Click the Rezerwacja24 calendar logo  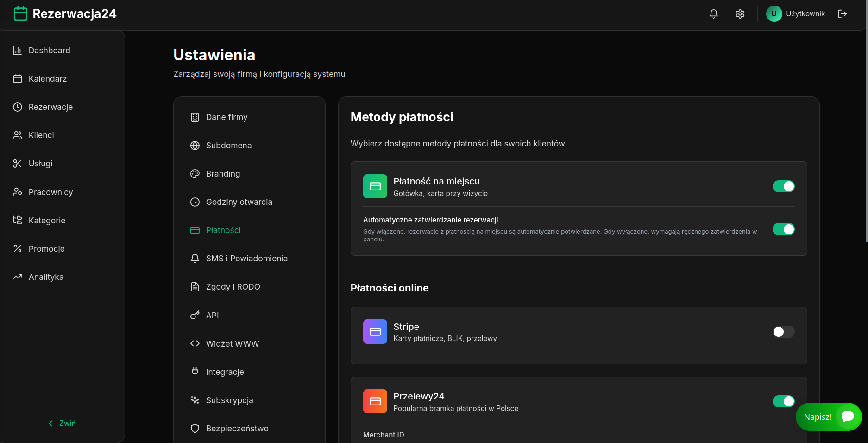(x=20, y=13)
